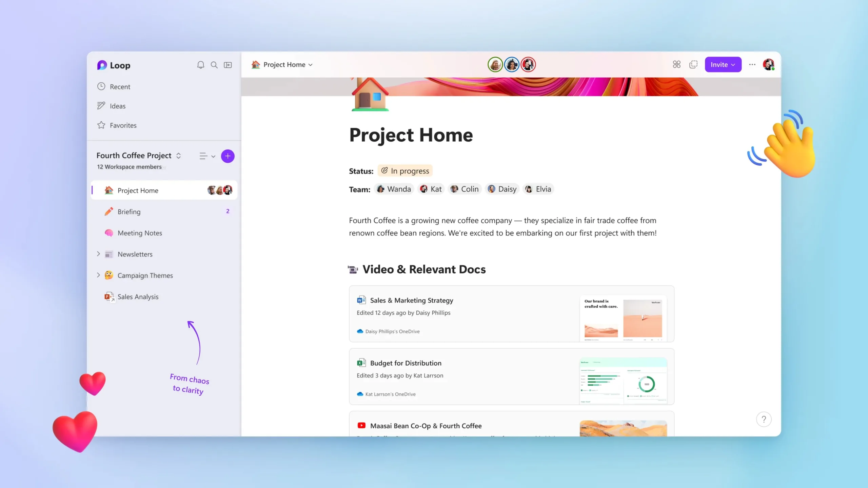The width and height of the screenshot is (868, 488).
Task: Click the Loop app home icon
Action: pos(102,65)
